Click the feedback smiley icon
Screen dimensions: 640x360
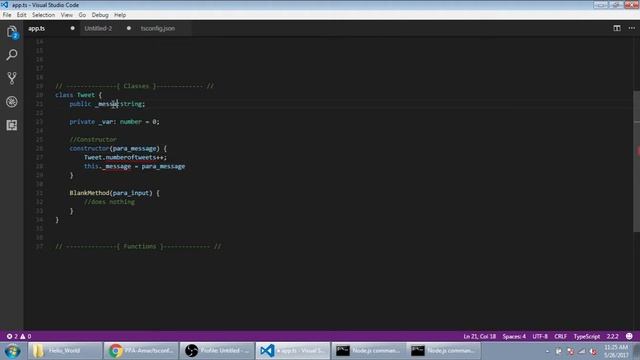coord(629,336)
